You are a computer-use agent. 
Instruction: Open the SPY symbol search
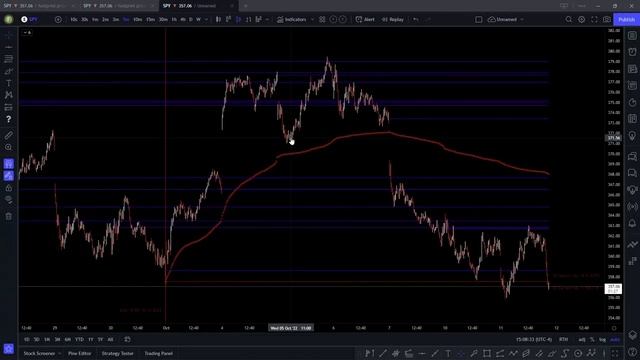tap(30, 19)
